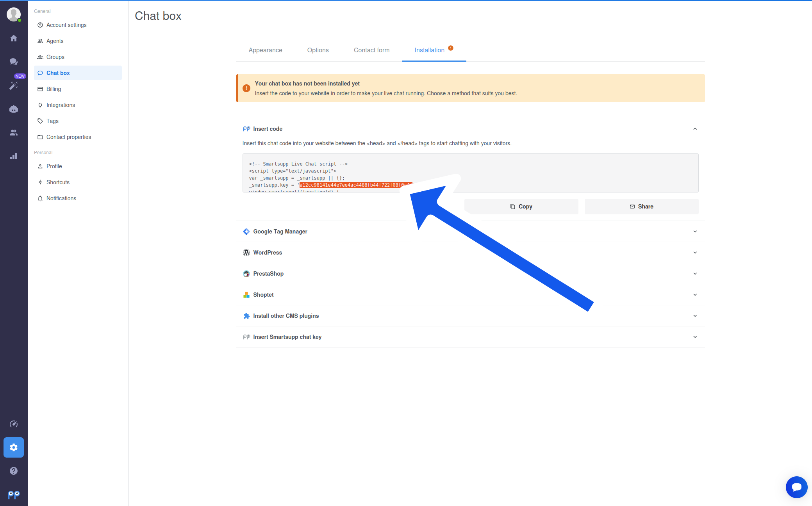
Task: Go to the Home dashboard icon
Action: [14, 38]
